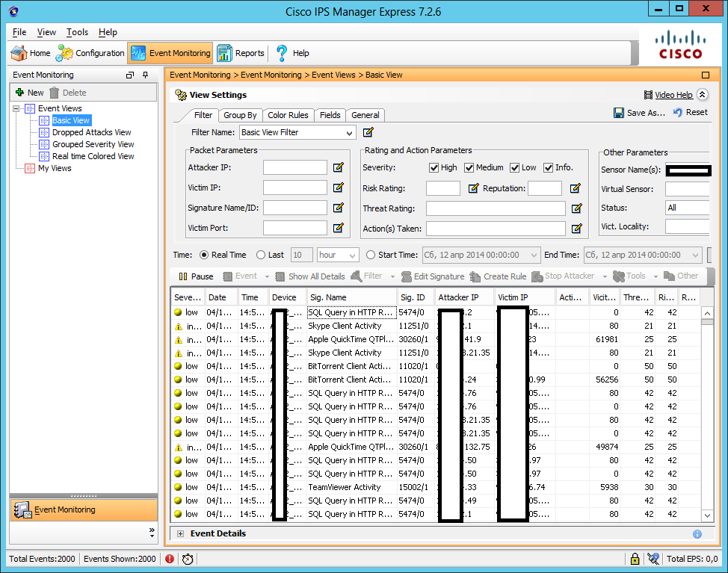
Task: Click the alarm clock icon in status bar
Action: [x=188, y=558]
